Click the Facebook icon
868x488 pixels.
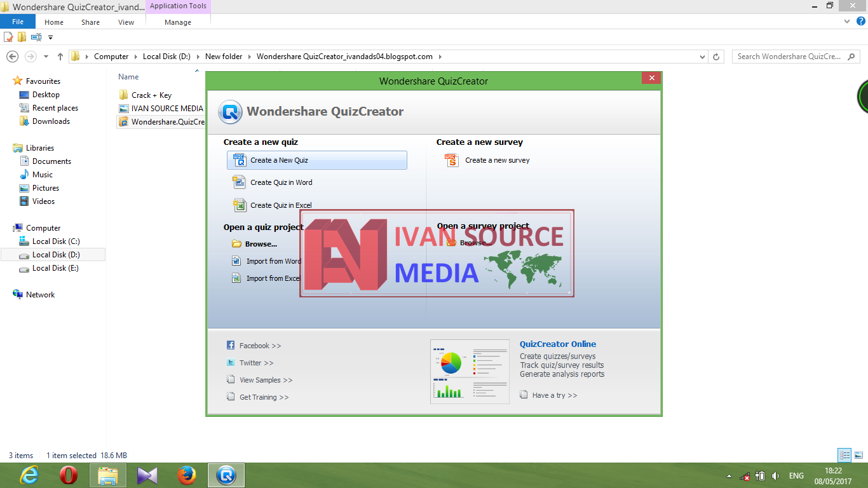(231, 346)
